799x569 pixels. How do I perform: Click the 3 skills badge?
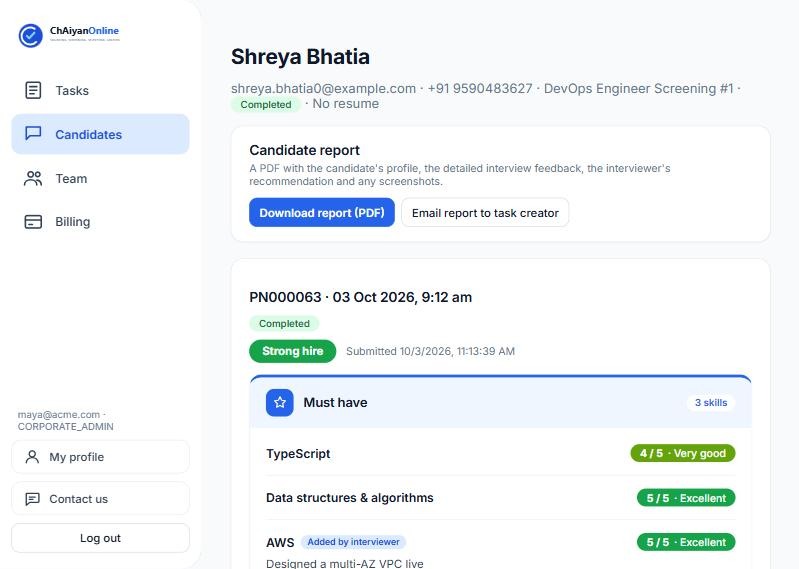[711, 402]
